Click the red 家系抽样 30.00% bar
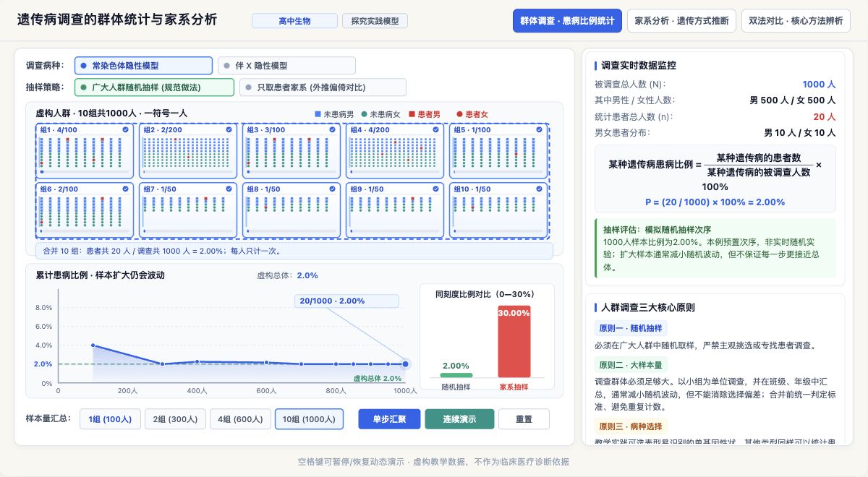This screenshot has width=868, height=477. pyautogui.click(x=514, y=340)
